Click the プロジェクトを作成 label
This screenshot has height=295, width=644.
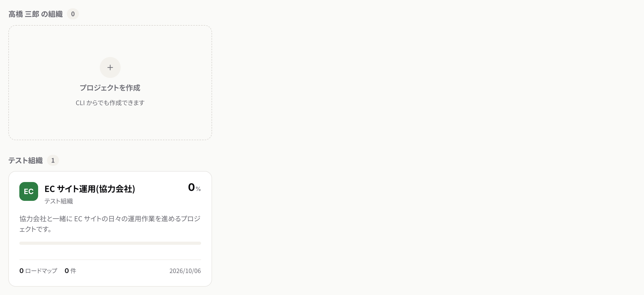click(110, 88)
